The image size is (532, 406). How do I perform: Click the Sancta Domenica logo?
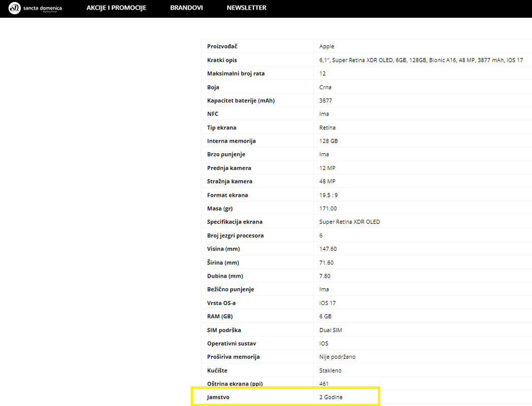[36, 8]
